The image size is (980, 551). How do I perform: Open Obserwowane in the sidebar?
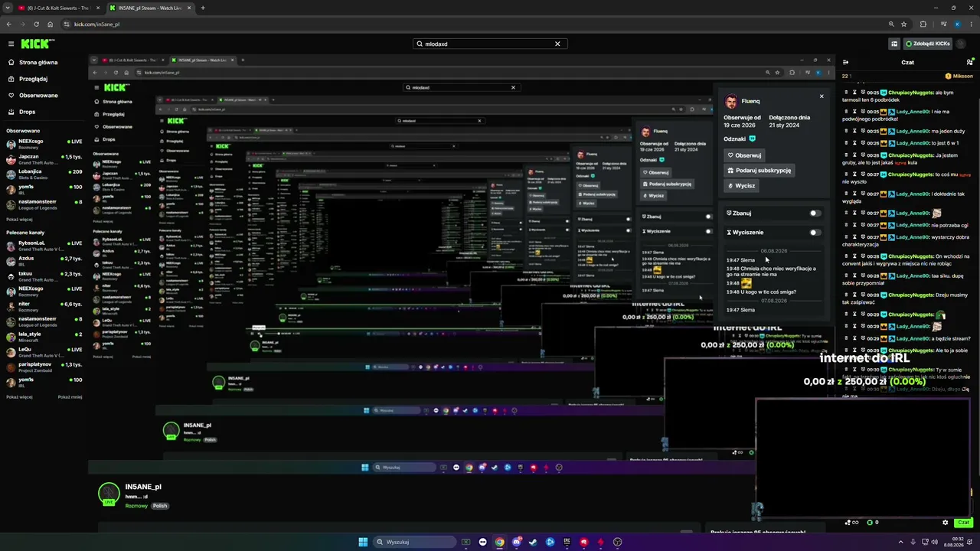click(38, 96)
